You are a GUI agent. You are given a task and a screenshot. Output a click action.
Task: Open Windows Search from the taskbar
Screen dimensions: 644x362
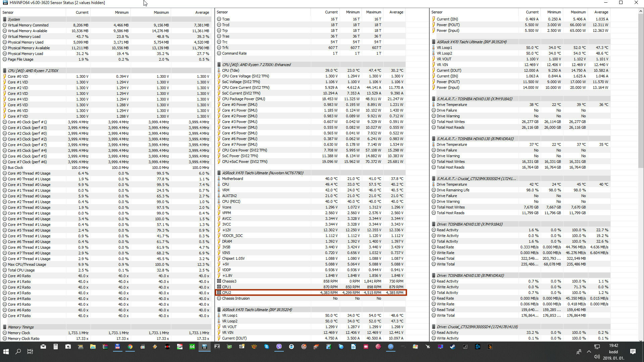coord(18,352)
